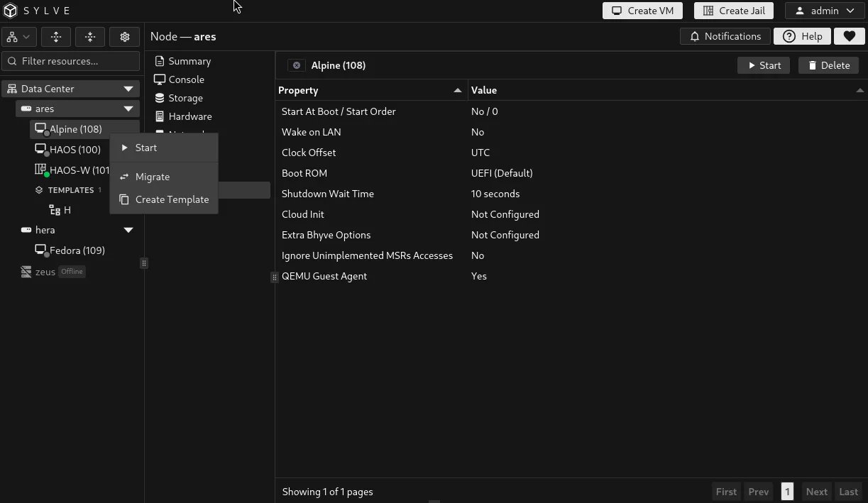
Task: Select the HAOS (100) VM
Action: pos(75,150)
